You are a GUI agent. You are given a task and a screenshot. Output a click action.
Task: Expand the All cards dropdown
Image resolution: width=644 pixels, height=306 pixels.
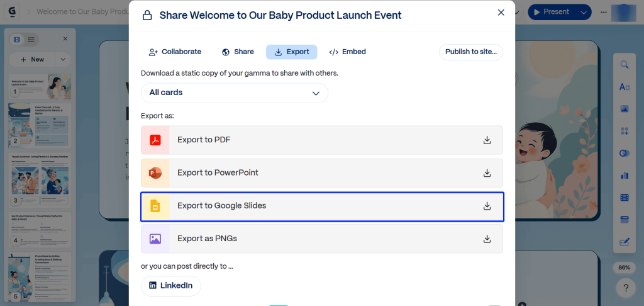click(235, 93)
